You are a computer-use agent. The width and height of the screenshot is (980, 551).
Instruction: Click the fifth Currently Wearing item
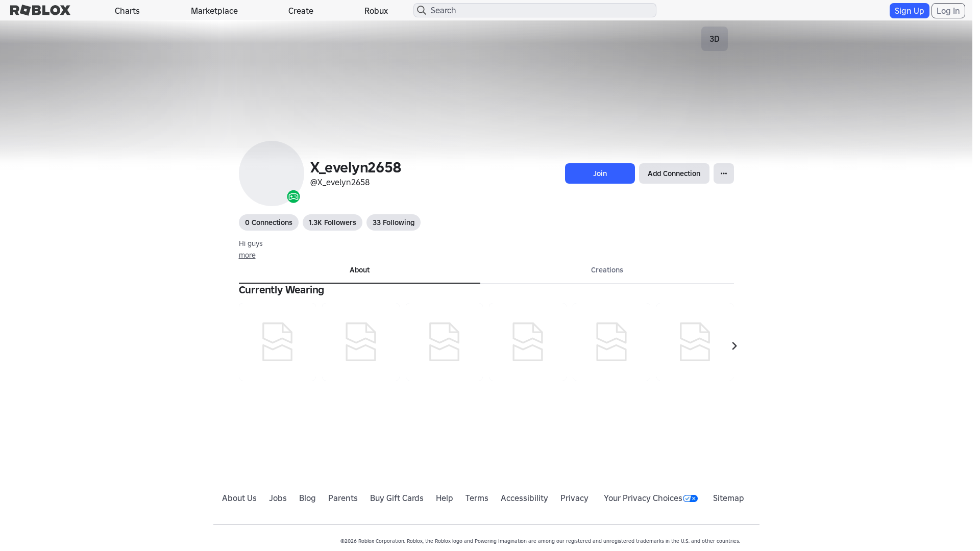pyautogui.click(x=611, y=342)
